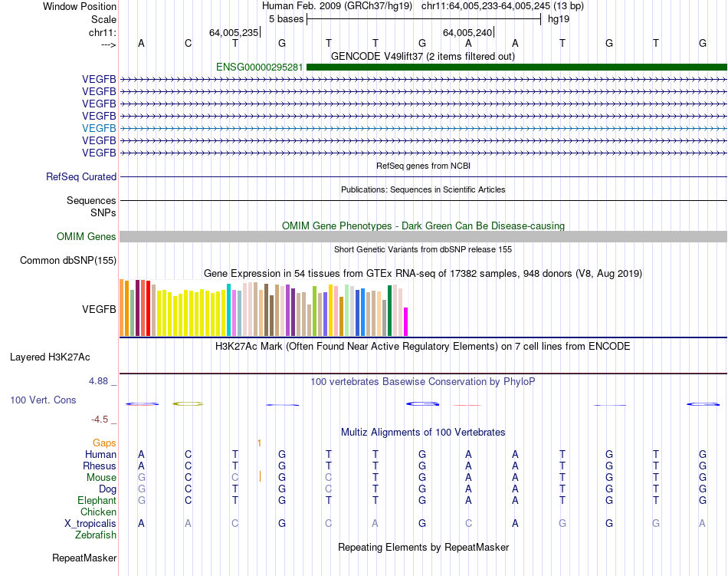This screenshot has width=728, height=576.
Task: Click the chr11: ruler label
Action: (102, 32)
